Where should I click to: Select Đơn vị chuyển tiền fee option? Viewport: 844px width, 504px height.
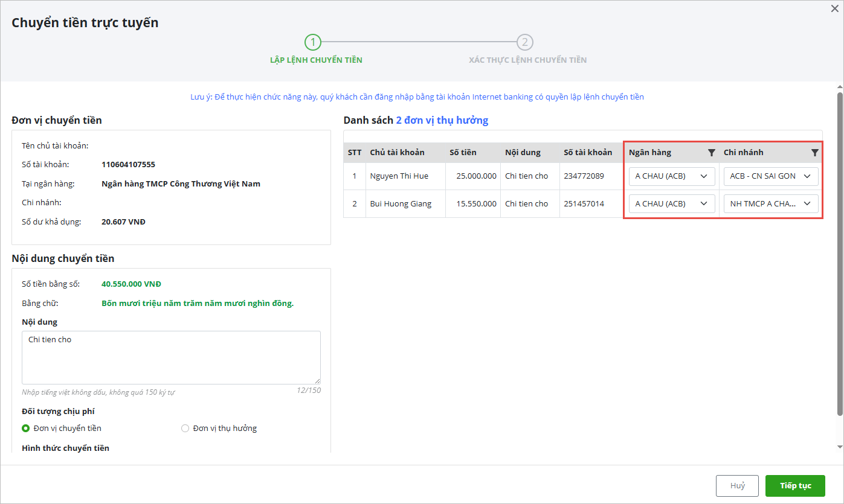[26, 429]
